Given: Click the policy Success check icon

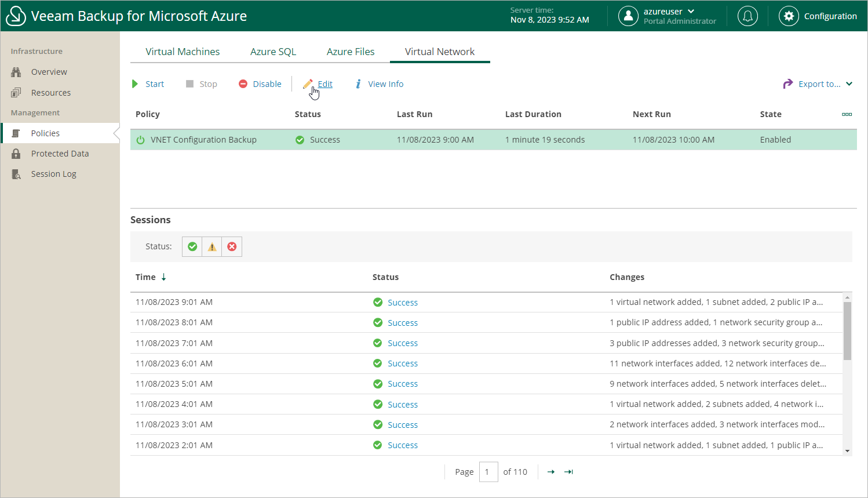Looking at the screenshot, I should point(300,140).
